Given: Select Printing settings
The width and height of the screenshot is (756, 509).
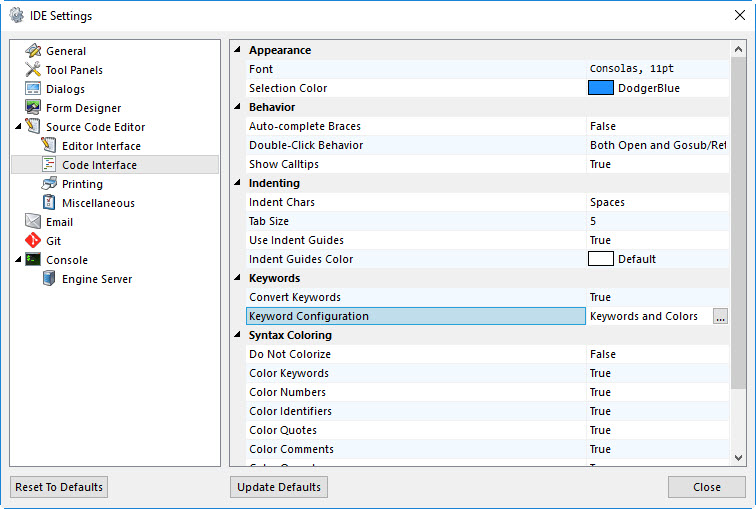Looking at the screenshot, I should (x=82, y=184).
